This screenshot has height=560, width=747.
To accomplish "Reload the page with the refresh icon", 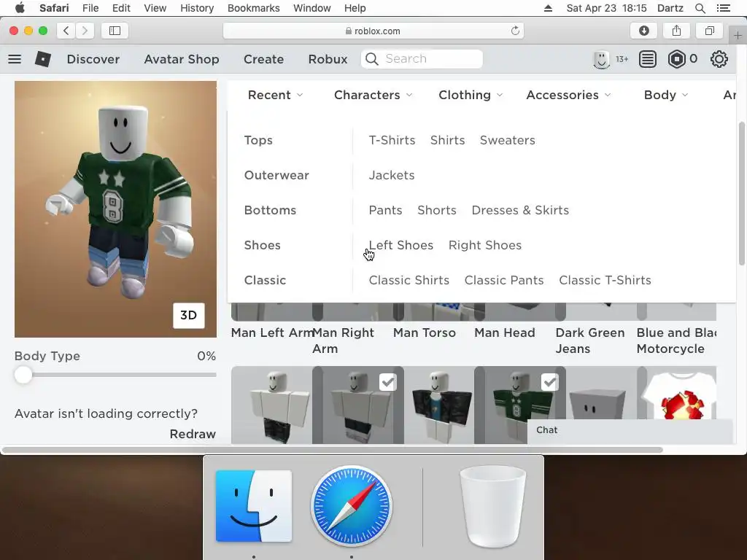I will coord(515,31).
